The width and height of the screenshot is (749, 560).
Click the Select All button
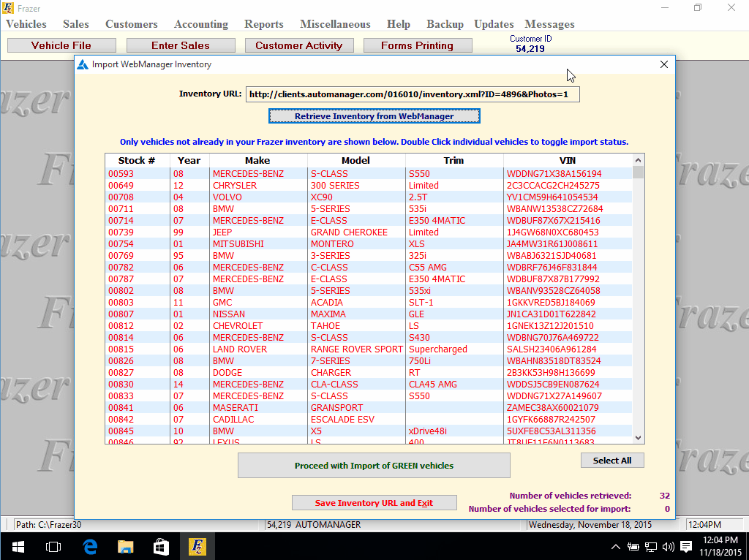tap(612, 461)
